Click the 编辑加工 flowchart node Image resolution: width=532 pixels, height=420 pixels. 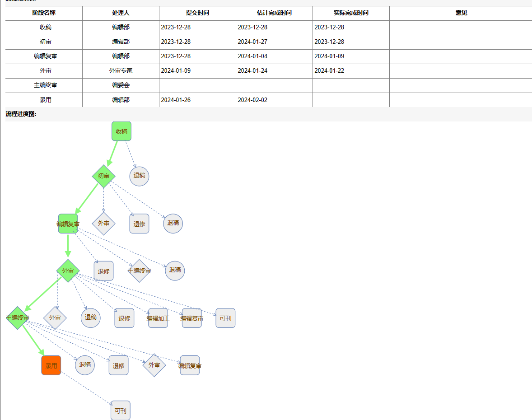tap(158, 318)
